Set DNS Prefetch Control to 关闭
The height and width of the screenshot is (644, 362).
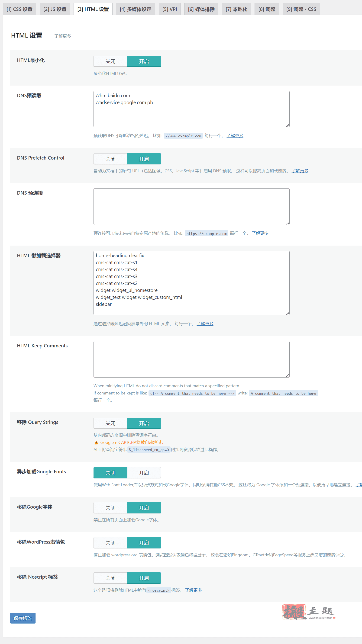[x=110, y=159]
